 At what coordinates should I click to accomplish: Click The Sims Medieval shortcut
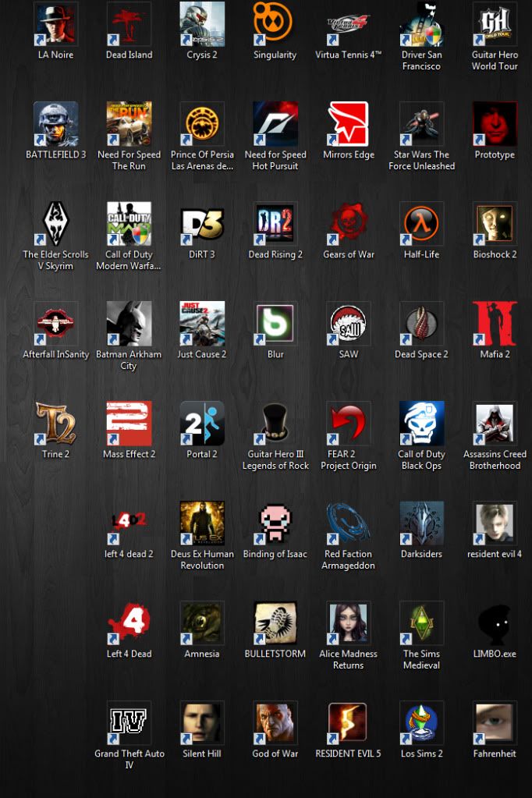421,622
